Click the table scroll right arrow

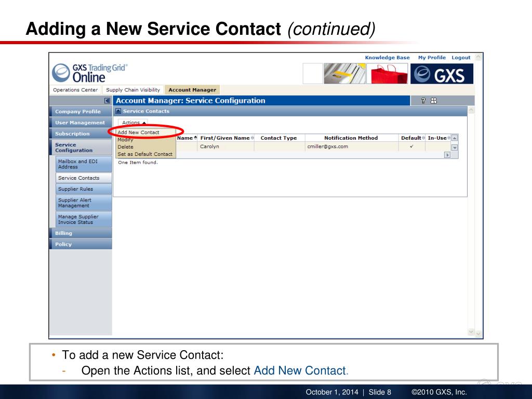coord(447,155)
